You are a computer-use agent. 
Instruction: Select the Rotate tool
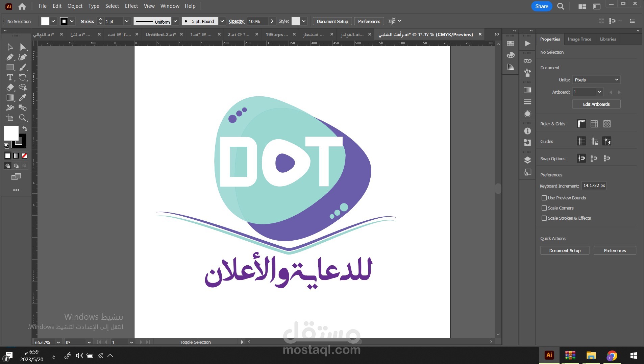tap(23, 77)
